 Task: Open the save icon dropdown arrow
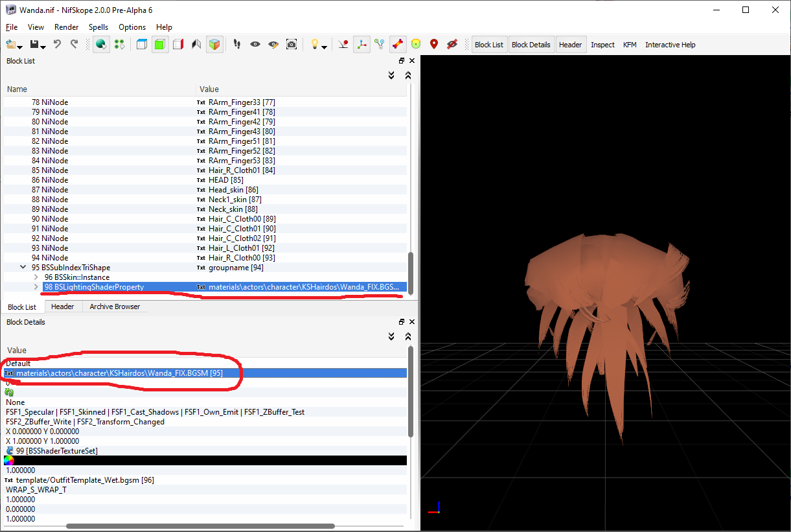tap(43, 47)
